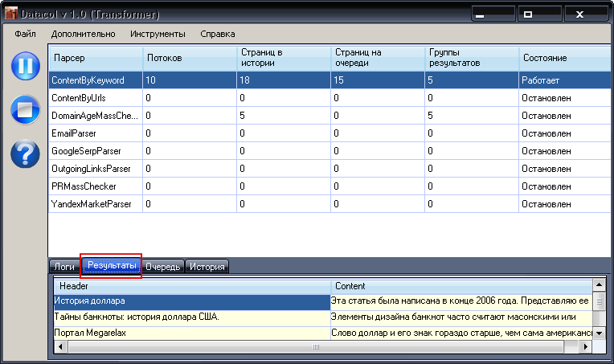Select the Портал Megarelax result row
Image resolution: width=614 pixels, height=364 pixels.
pos(191,333)
